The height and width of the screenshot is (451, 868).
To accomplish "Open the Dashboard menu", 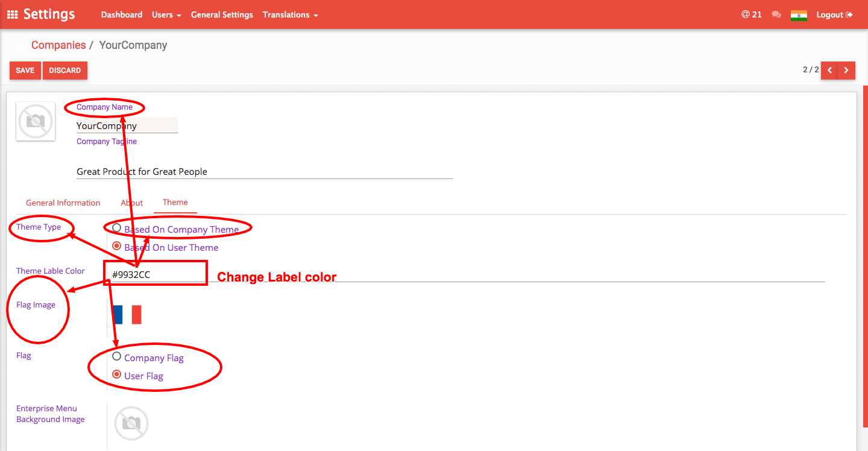I will 122,14.
